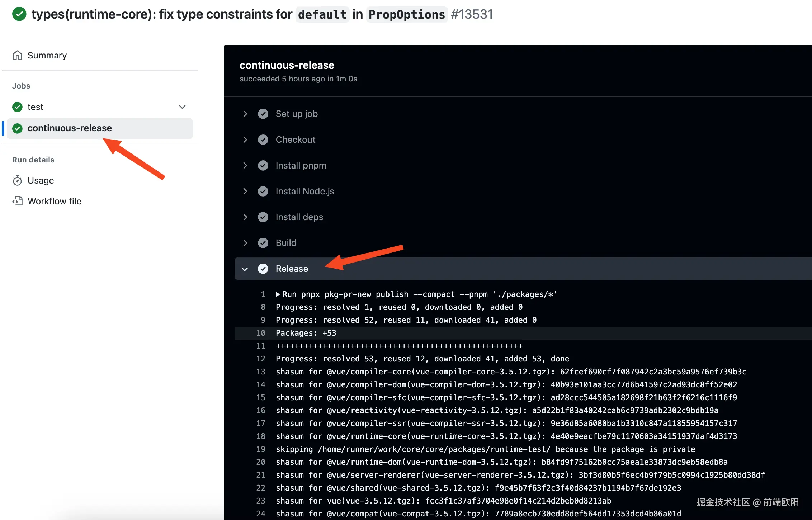Screen dimensions: 812x520
Task: Click check icon next to Install deps
Action: (x=263, y=217)
